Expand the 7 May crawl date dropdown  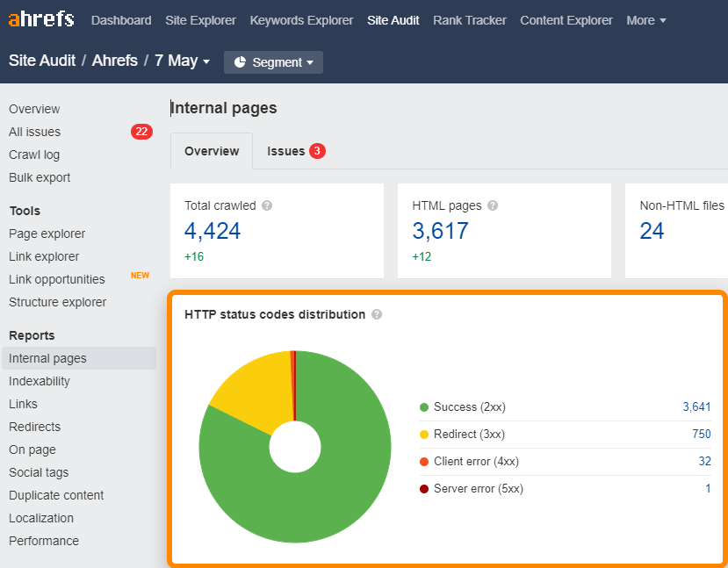[x=183, y=61]
